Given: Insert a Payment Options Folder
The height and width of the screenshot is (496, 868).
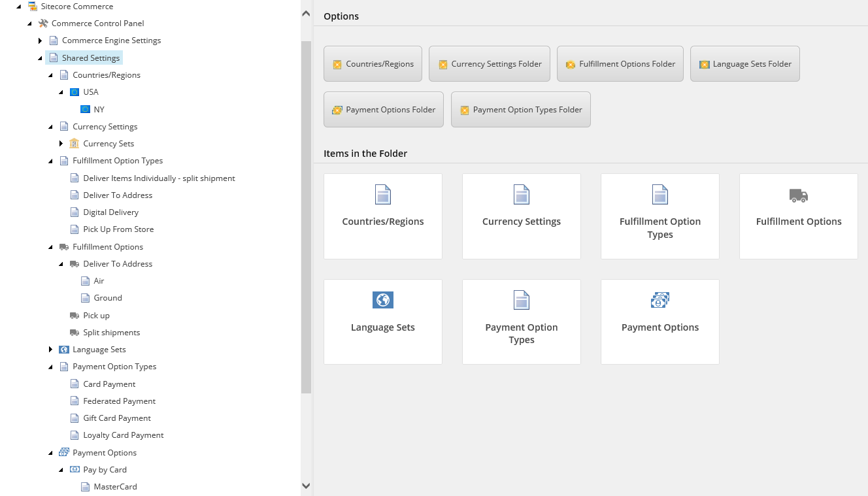Looking at the screenshot, I should point(384,110).
